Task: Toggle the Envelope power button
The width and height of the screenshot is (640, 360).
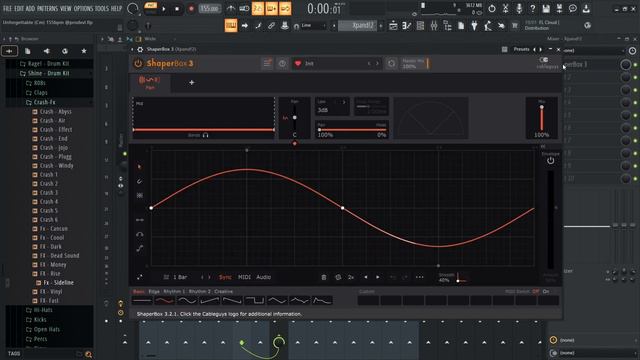Action: pyautogui.click(x=551, y=161)
